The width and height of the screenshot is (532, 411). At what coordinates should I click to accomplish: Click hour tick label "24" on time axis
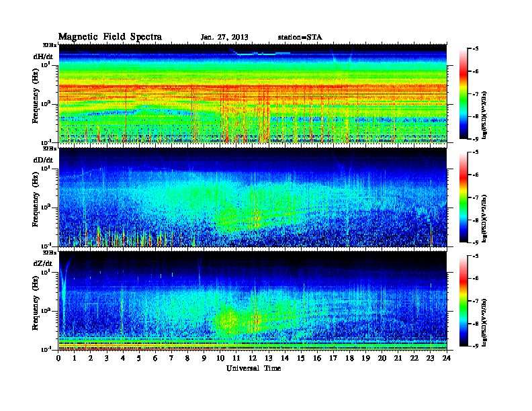[x=447, y=358]
